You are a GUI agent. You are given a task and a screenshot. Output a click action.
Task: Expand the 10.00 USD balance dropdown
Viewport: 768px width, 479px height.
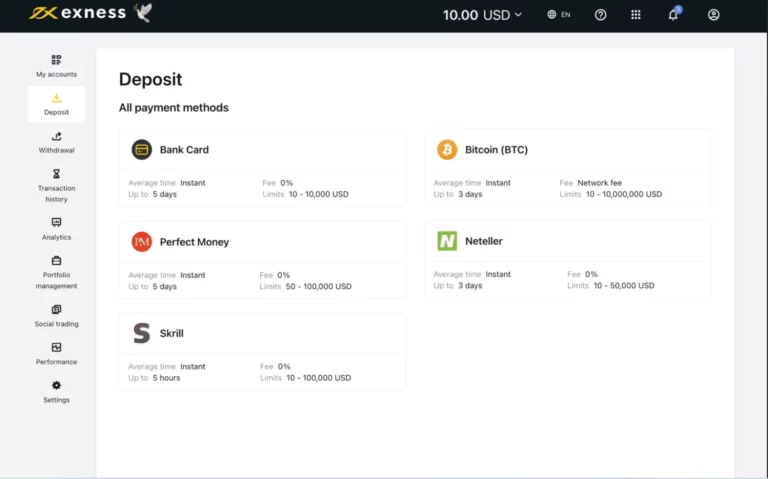[x=482, y=15]
